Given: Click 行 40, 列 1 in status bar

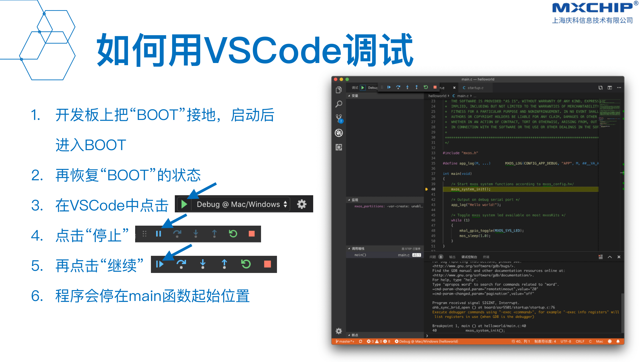Looking at the screenshot, I should coord(520,341).
